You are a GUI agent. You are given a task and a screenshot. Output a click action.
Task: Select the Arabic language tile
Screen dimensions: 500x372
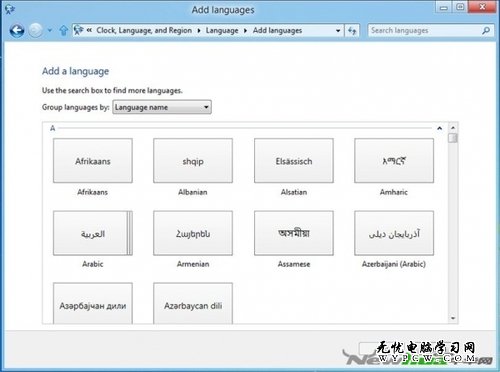[x=93, y=233]
